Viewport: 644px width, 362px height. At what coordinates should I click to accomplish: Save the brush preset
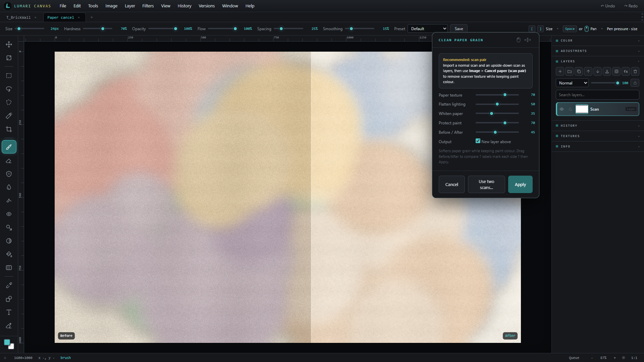click(459, 29)
